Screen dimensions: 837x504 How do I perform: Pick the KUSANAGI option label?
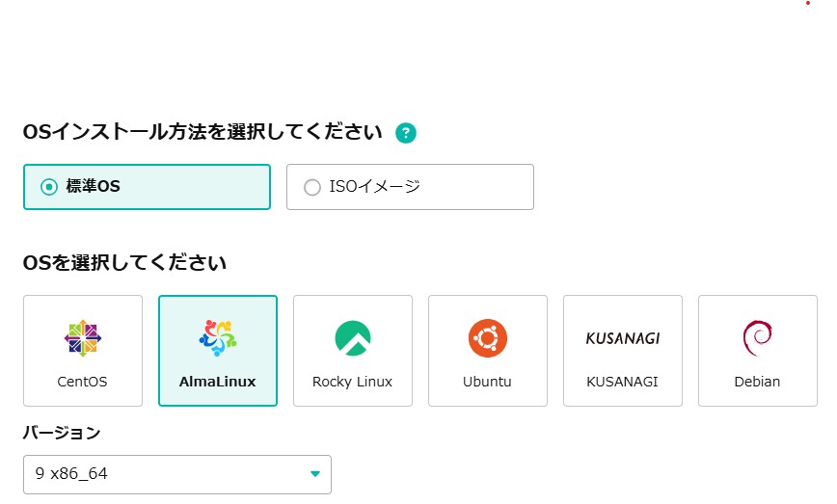(622, 382)
